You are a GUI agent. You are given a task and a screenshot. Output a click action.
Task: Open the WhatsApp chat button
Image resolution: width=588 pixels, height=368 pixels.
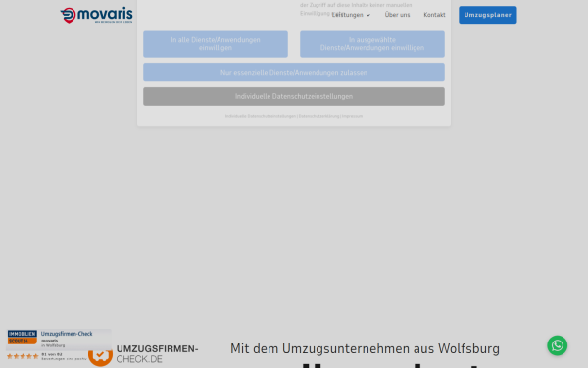(557, 345)
